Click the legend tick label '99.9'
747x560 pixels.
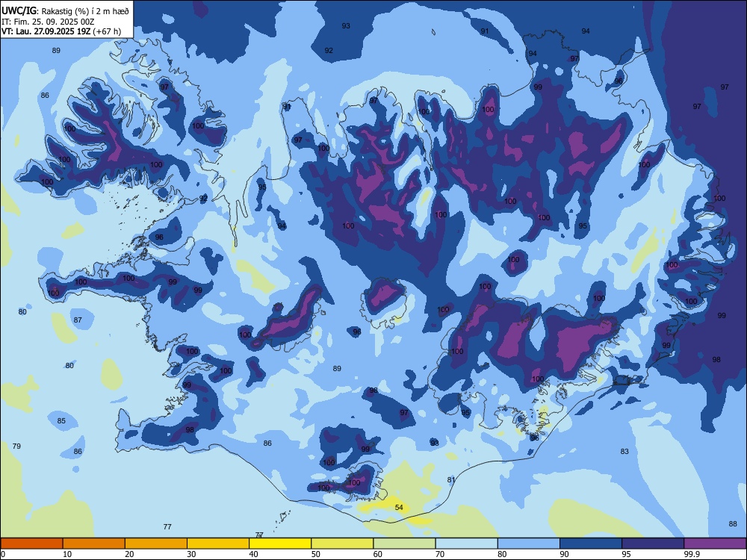pyautogui.click(x=692, y=554)
